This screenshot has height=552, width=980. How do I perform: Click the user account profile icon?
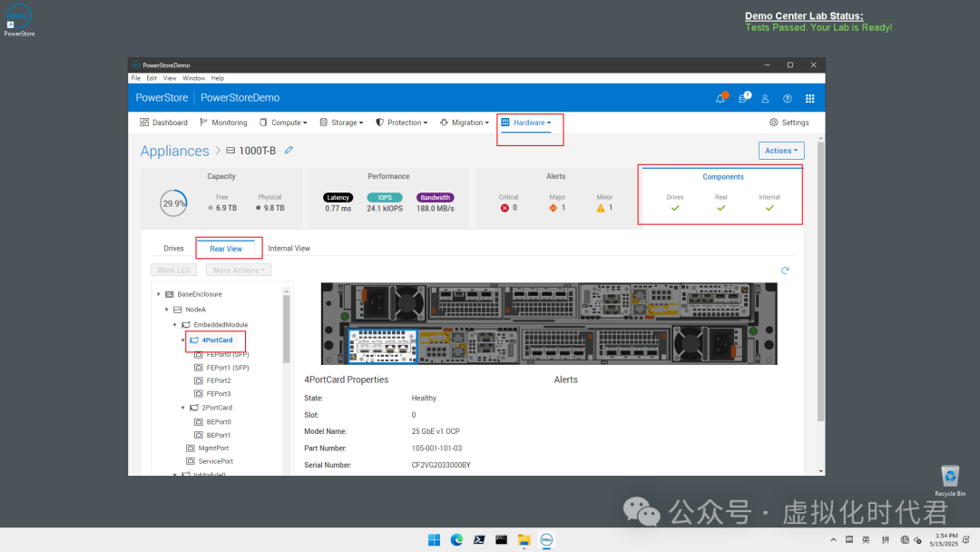pyautogui.click(x=765, y=98)
